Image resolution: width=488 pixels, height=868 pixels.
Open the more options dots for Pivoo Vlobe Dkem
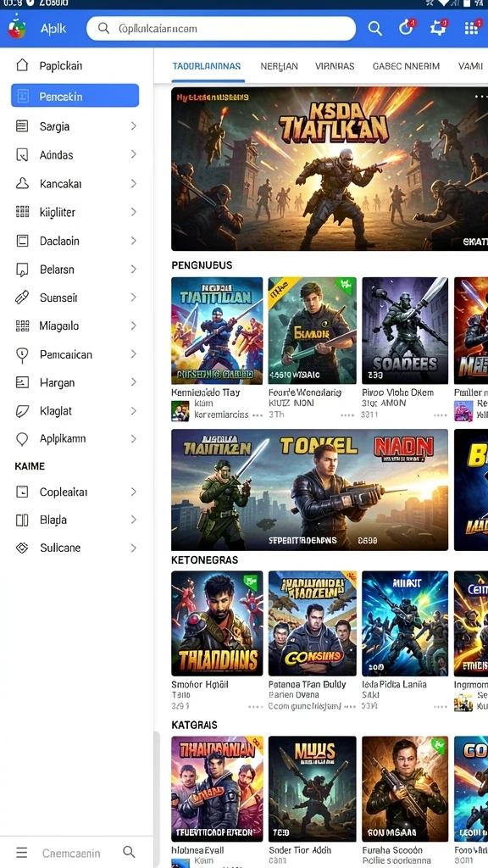coord(441,415)
